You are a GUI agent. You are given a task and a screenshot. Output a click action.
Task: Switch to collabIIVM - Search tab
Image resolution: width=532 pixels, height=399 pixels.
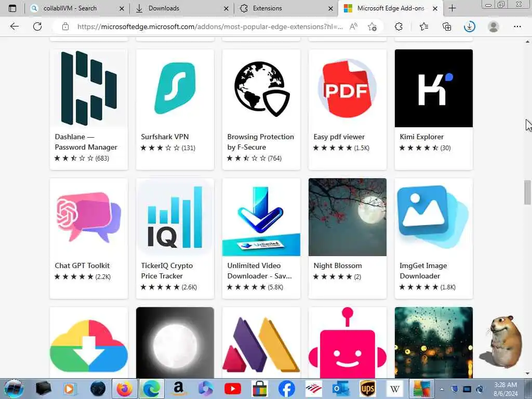[x=77, y=8]
